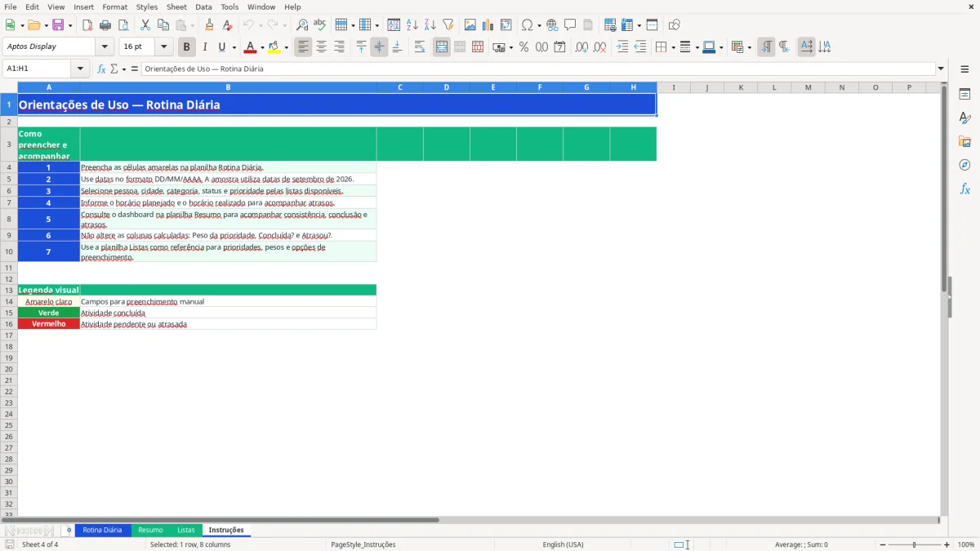
Task: Click the formula input line
Action: pos(538,69)
